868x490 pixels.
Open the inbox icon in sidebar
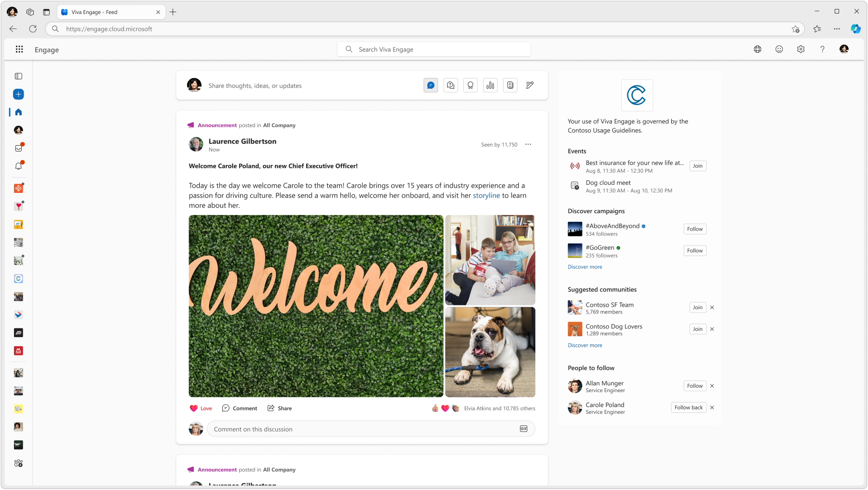click(x=18, y=148)
